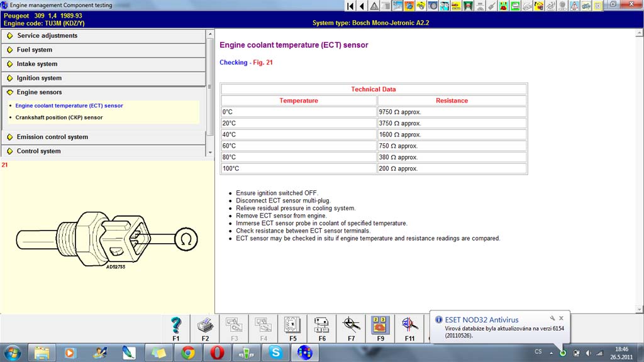Open Skype from the Windows taskbar
This screenshot has width=644, height=362.
click(x=275, y=353)
